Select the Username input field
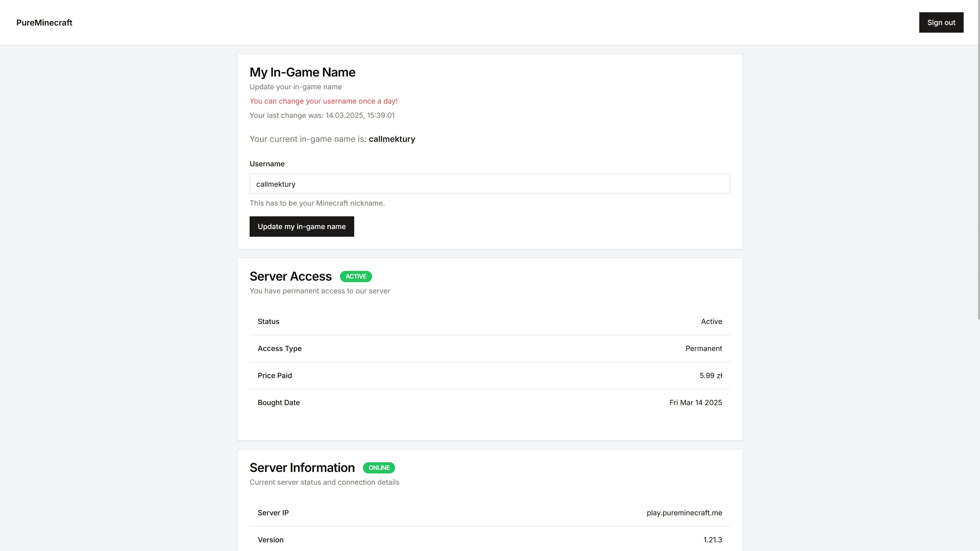This screenshot has width=980, height=551. click(x=490, y=184)
